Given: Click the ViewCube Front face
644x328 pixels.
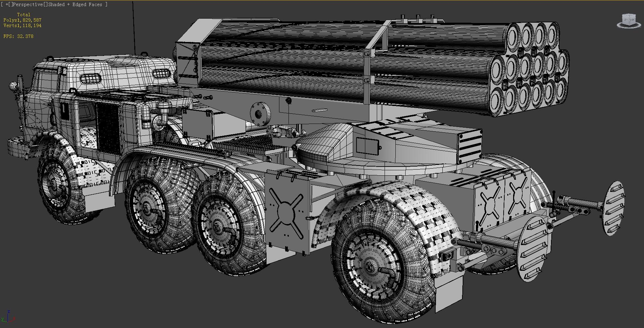Looking at the screenshot, I should pyautogui.click(x=632, y=20).
